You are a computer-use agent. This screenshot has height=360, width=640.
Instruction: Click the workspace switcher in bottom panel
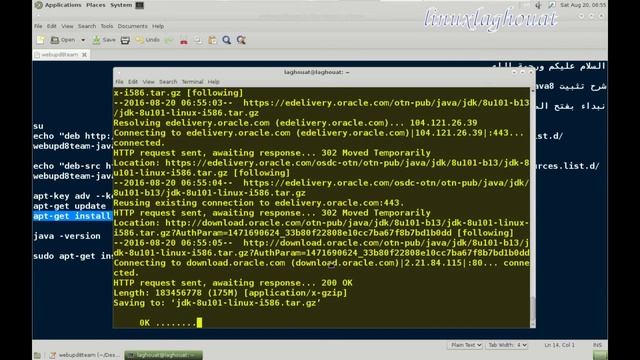coord(600,356)
